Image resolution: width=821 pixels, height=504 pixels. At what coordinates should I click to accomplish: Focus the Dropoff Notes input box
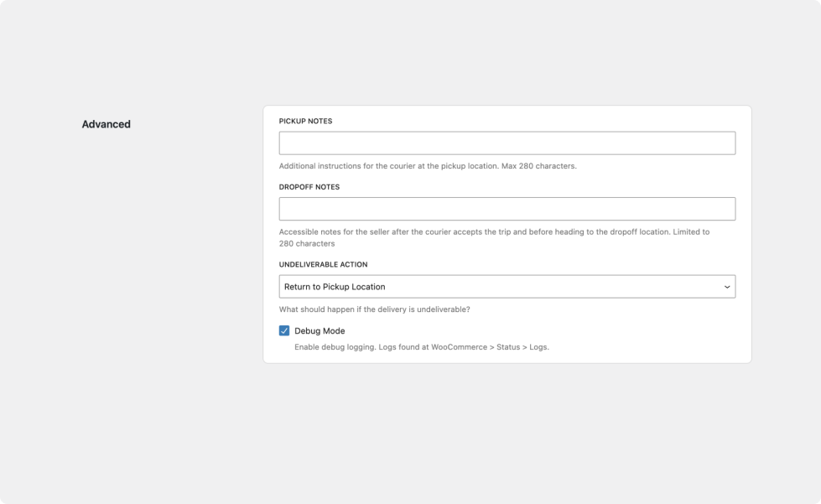coord(507,209)
